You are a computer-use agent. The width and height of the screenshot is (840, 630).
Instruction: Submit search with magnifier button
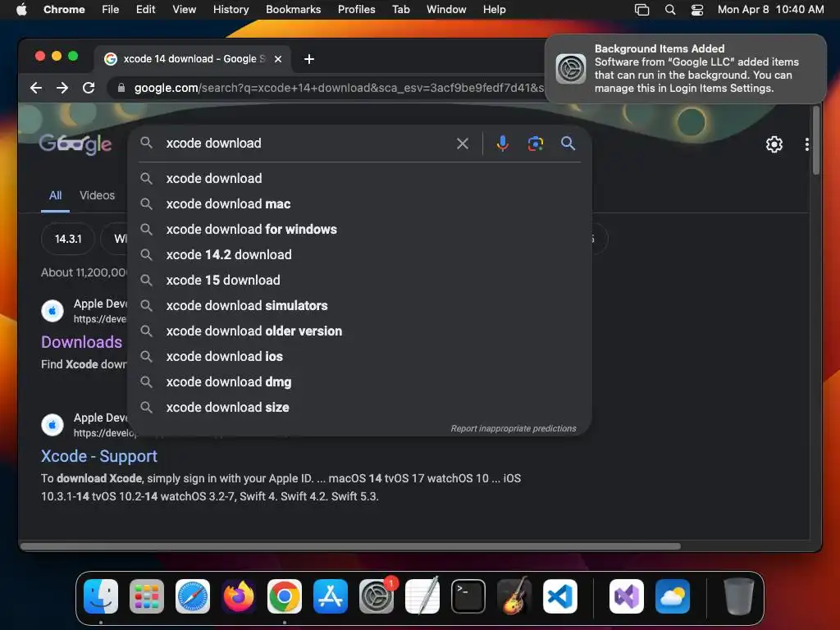[568, 144]
